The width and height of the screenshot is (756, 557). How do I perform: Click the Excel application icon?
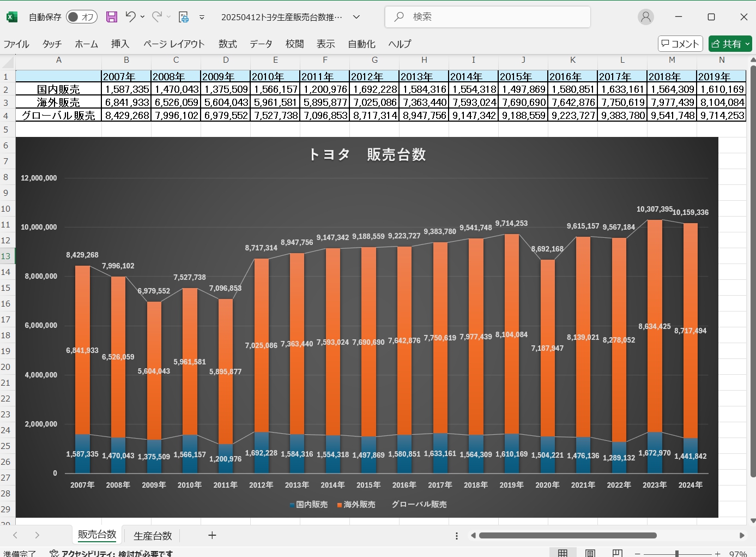click(x=11, y=17)
